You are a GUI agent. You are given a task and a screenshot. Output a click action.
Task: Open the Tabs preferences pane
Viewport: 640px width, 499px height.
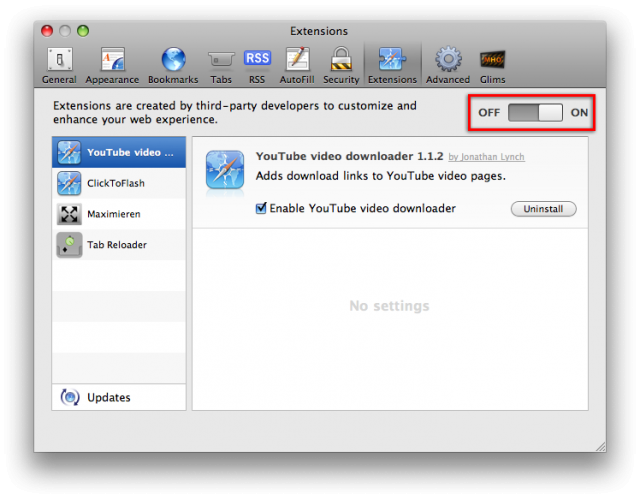pyautogui.click(x=221, y=66)
